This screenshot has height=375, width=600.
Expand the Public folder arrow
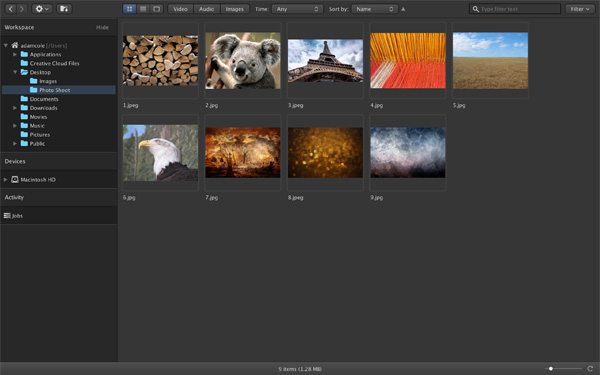click(15, 143)
